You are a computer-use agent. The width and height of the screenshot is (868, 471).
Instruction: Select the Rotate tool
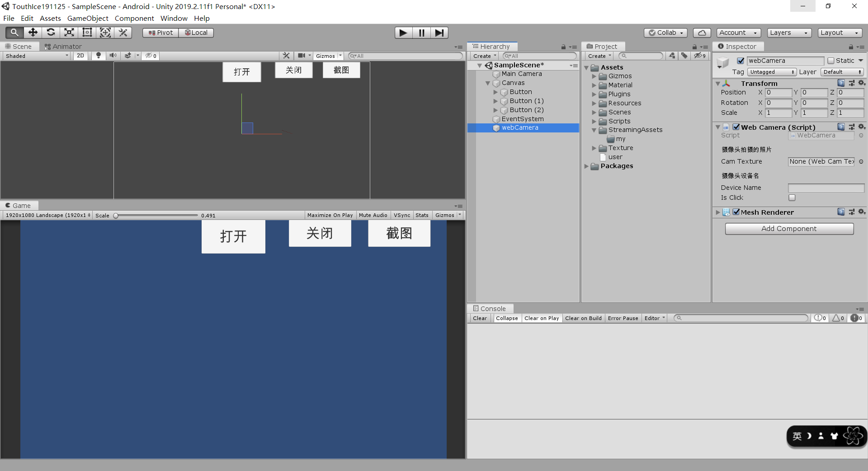click(x=51, y=33)
